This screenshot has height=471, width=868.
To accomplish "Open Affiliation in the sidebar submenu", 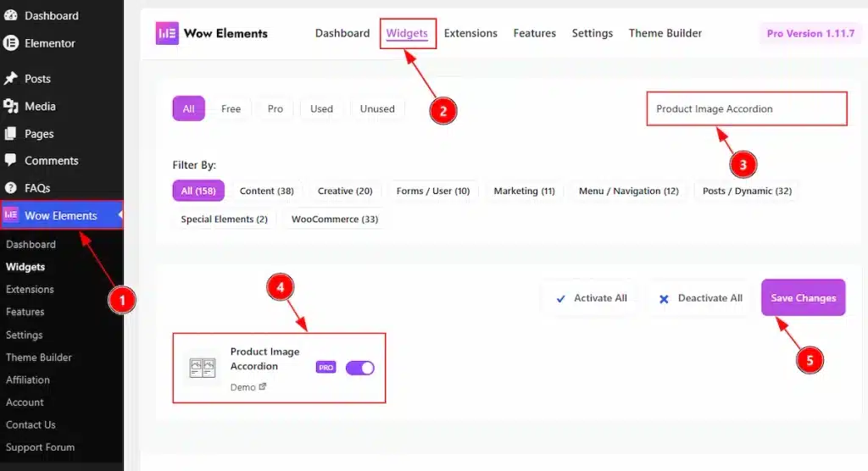I will [x=28, y=380].
